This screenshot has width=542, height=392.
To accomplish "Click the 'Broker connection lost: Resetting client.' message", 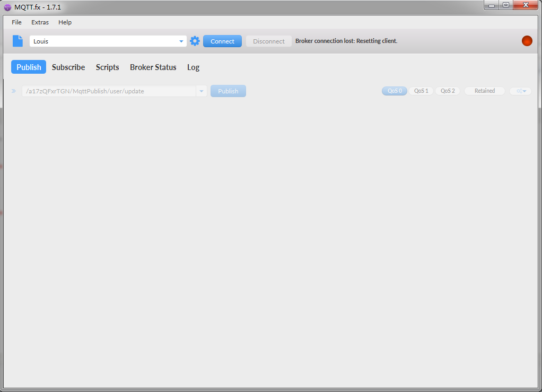I will click(346, 41).
